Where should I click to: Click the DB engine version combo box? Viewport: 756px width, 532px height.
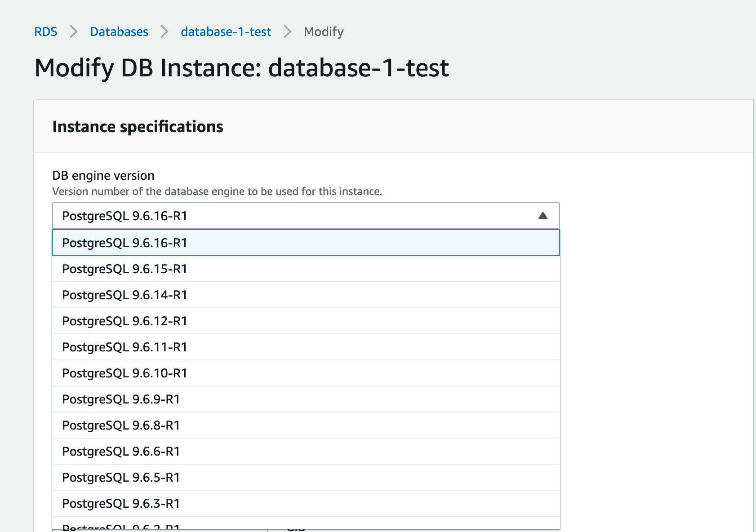click(x=306, y=216)
